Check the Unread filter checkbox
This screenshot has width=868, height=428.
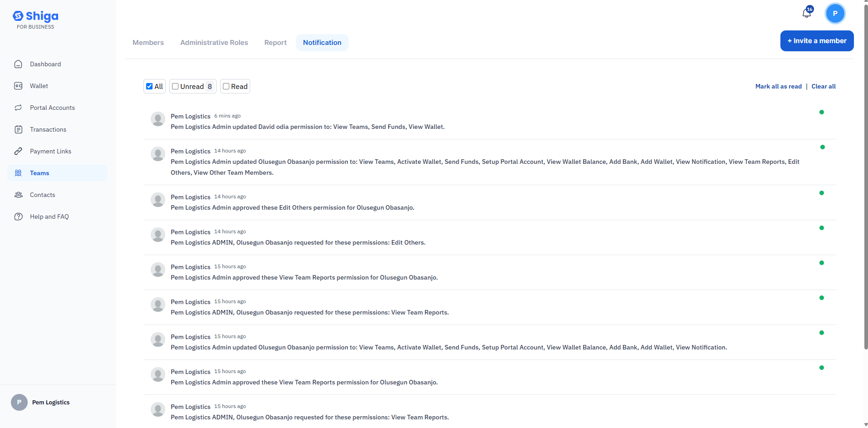tap(175, 86)
